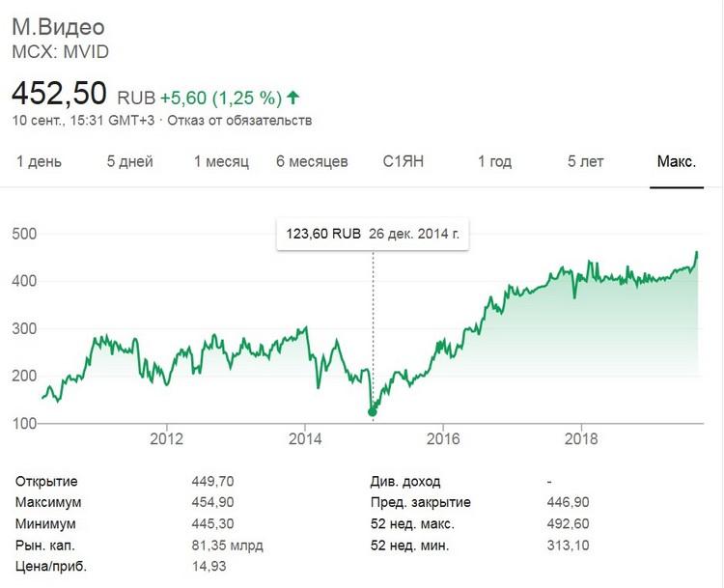Click the '10 сент., 15:31 GMT+3' timestamp
724x588 pixels.
click(x=84, y=121)
